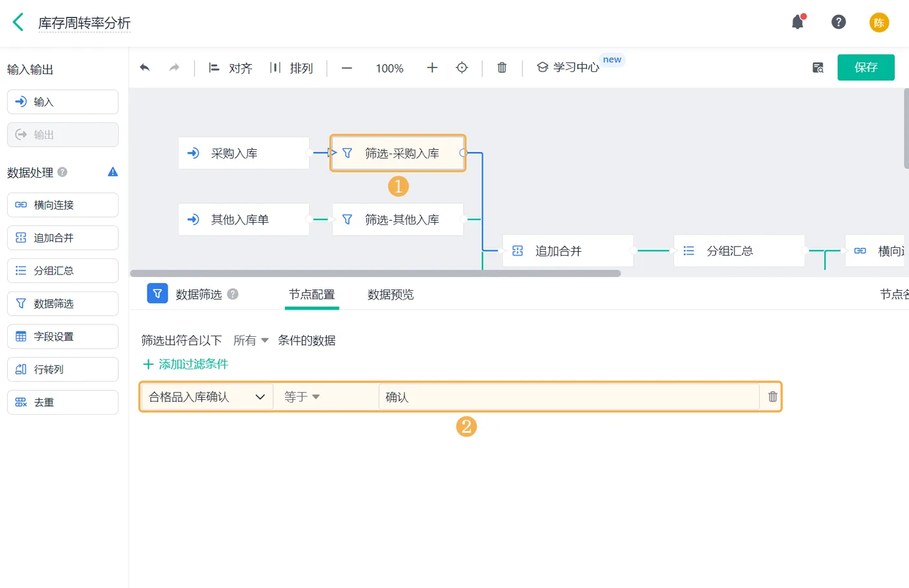Go back using the green arrow
This screenshot has width=909, height=588.
pos(18,23)
